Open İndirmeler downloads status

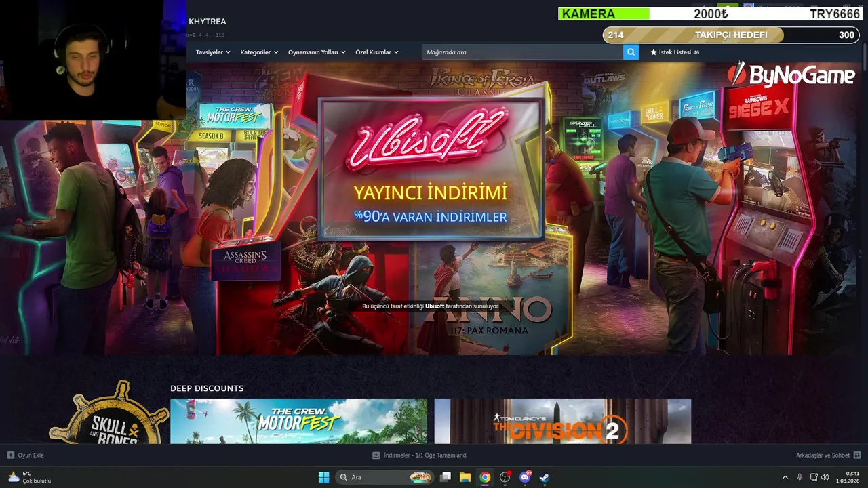pos(420,455)
